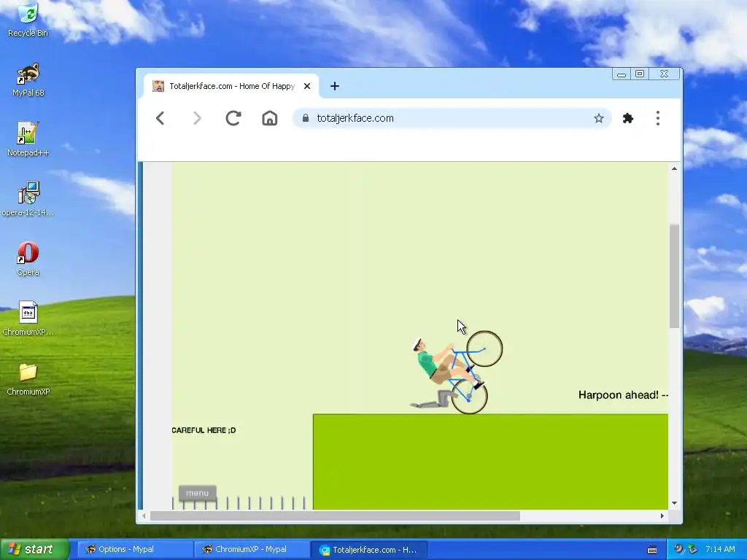Bookmark the page with the star icon
Viewport: 747px width, 560px height.
pyautogui.click(x=599, y=118)
